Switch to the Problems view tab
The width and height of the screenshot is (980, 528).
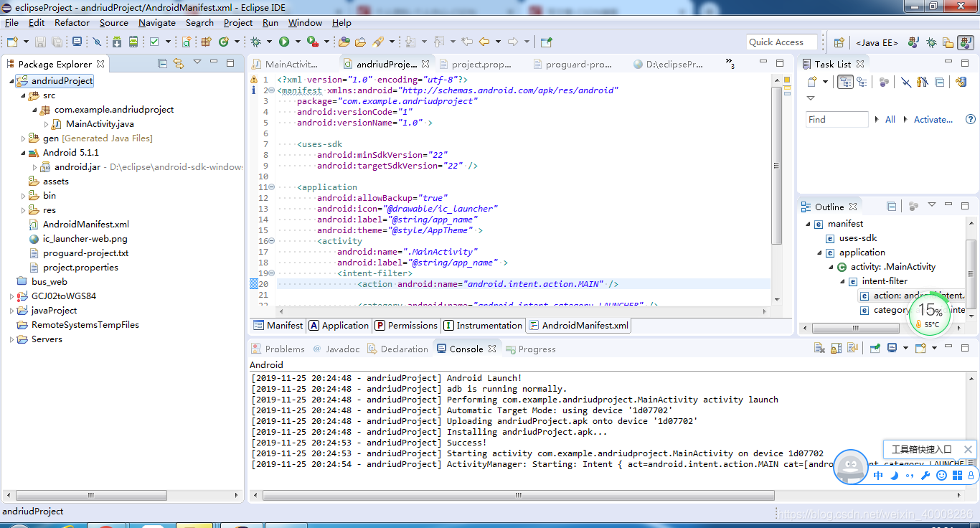(278, 349)
